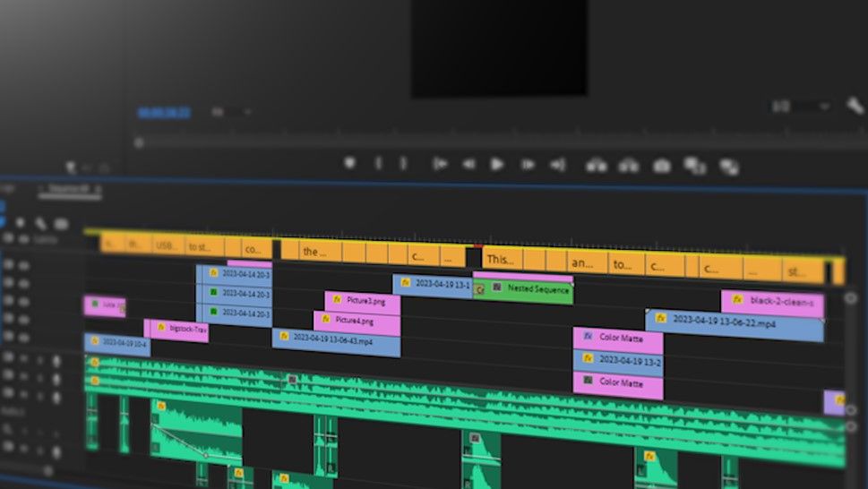Start playback with the Play button

point(497,164)
